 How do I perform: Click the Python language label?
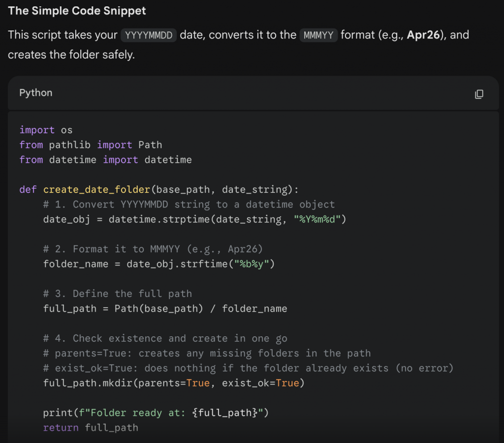[x=35, y=93]
